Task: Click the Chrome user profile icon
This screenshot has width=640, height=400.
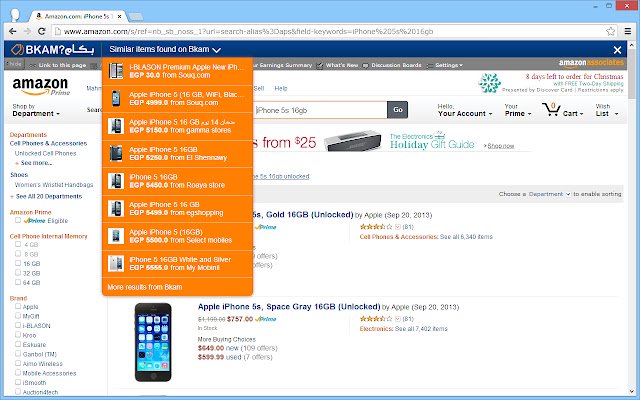Action: click(15, 16)
